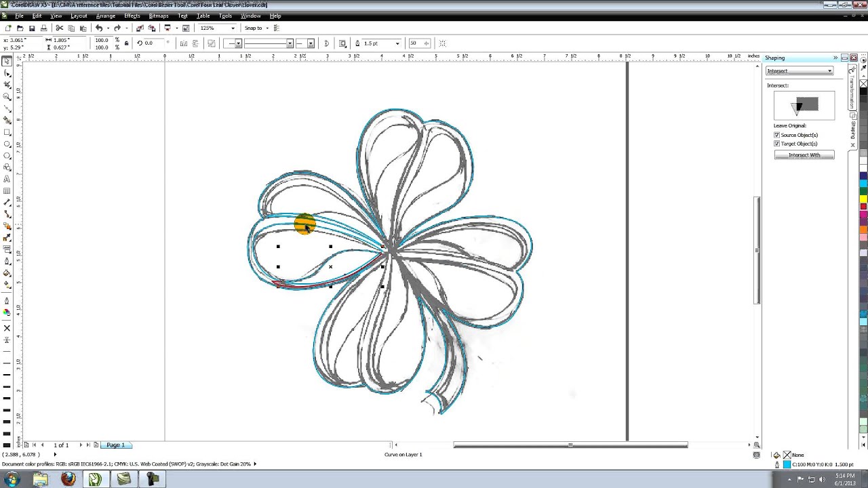Open the File menu
Image resolution: width=868 pixels, height=488 pixels.
coord(20,16)
